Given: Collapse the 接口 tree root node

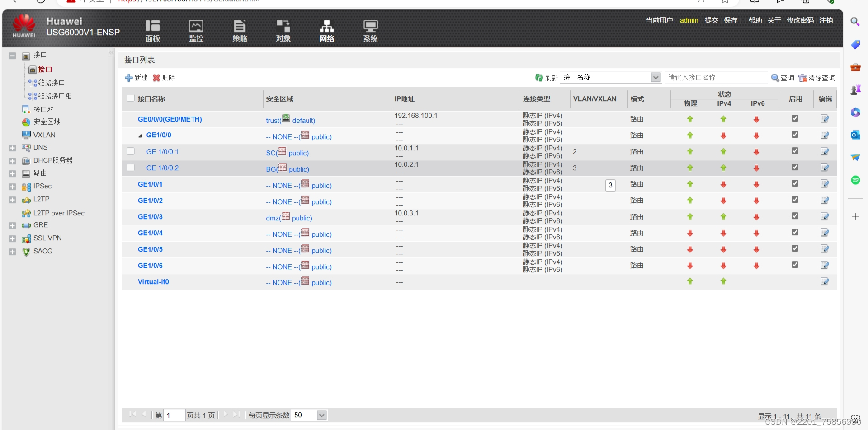Looking at the screenshot, I should [12, 56].
